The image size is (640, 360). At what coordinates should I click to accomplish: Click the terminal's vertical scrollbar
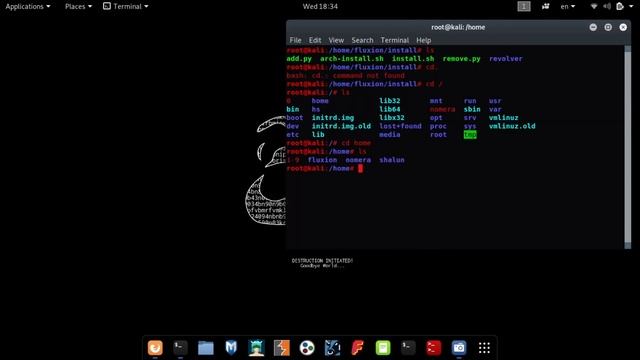tap(627, 147)
